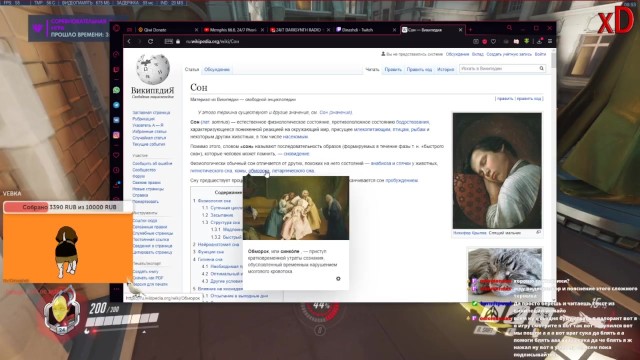Open the green download-arrow extension icon
This screenshot has height=360, width=640.
527,41
